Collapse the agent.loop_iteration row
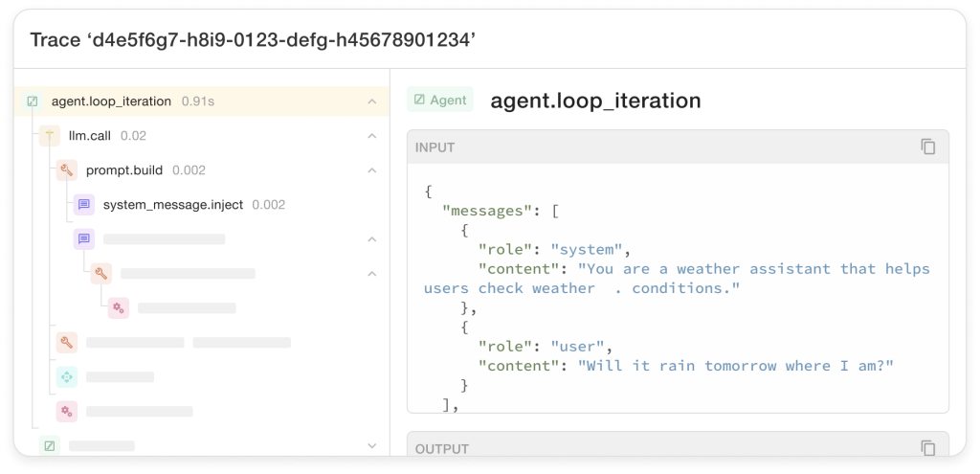 click(372, 102)
